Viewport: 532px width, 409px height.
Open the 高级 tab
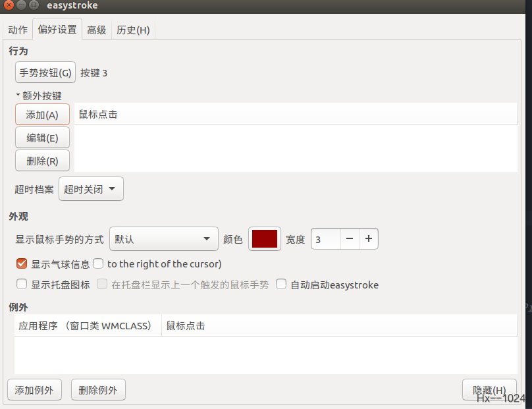pyautogui.click(x=97, y=30)
